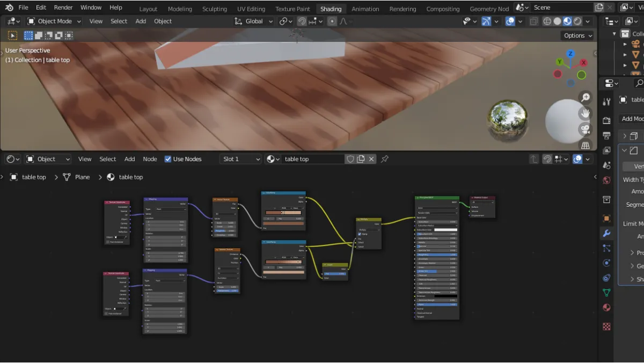644x363 pixels.
Task: Toggle X-ray mode in viewport
Action: pos(533,21)
